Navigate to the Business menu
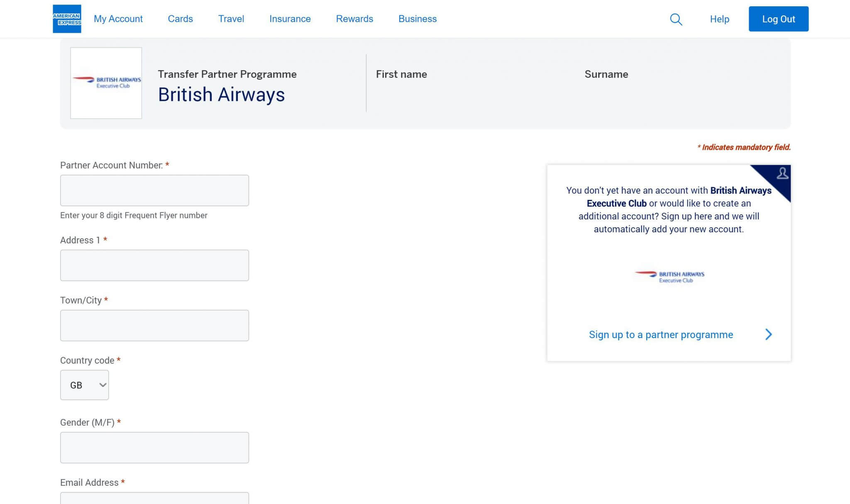Viewport: 850px width, 504px height. pos(418,19)
